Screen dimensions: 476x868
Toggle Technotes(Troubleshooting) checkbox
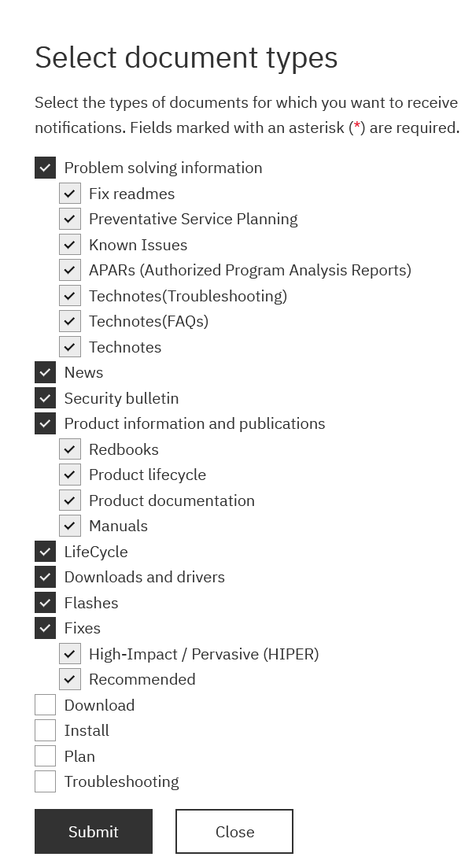tap(70, 296)
